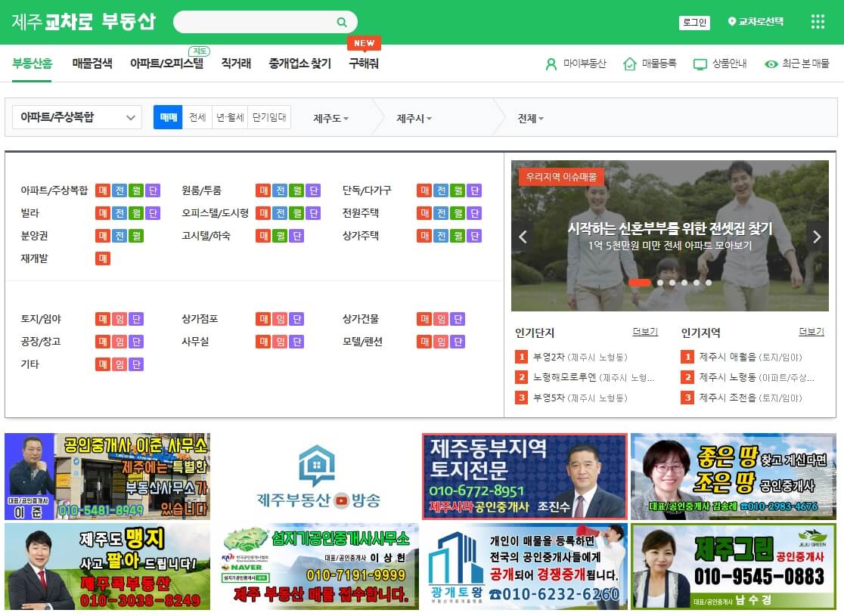The image size is (844, 616).
Task: Click the 제주 교차로 부동산 logo
Action: pyautogui.click(x=83, y=21)
